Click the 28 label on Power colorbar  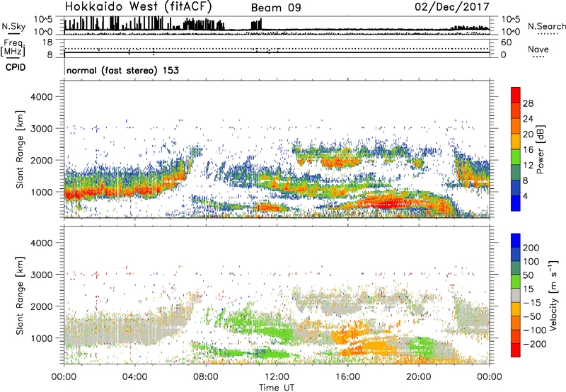tap(528, 103)
